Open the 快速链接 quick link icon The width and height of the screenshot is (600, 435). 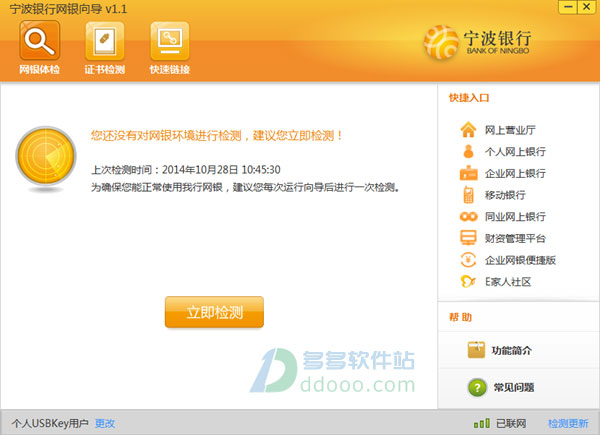coord(170,41)
